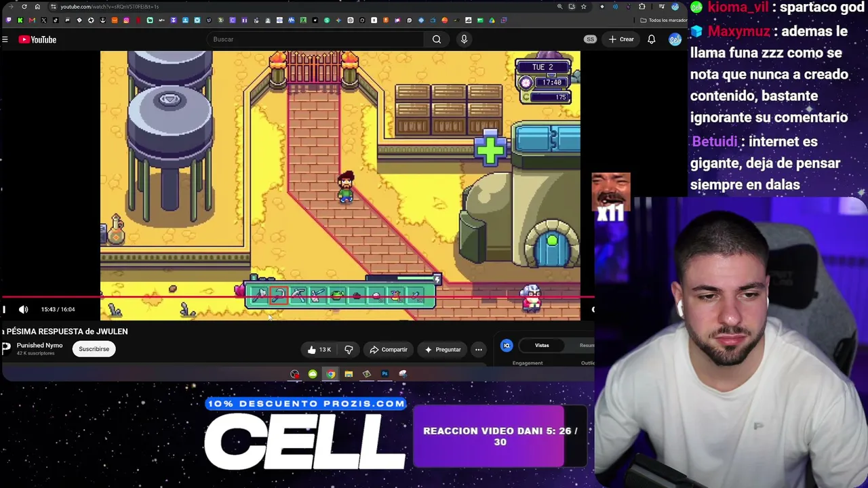Viewport: 868px width, 488px height.
Task: Subscribe with the Suscribirse button
Action: (94, 349)
